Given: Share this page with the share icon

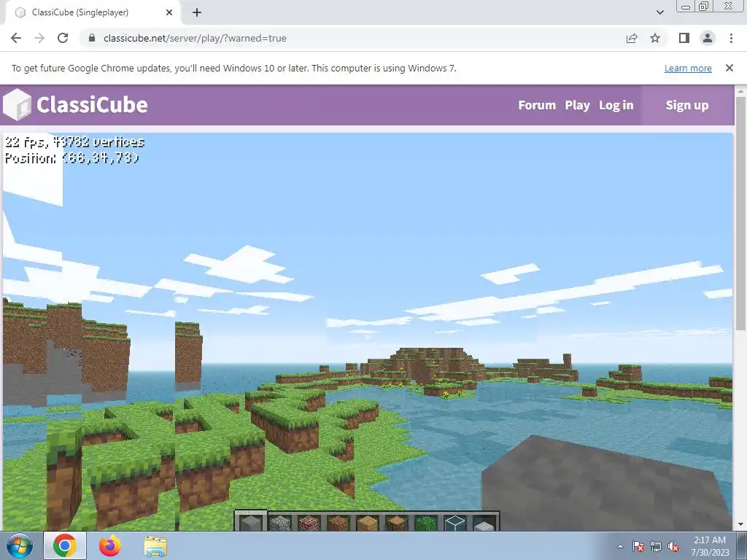Looking at the screenshot, I should tap(632, 38).
